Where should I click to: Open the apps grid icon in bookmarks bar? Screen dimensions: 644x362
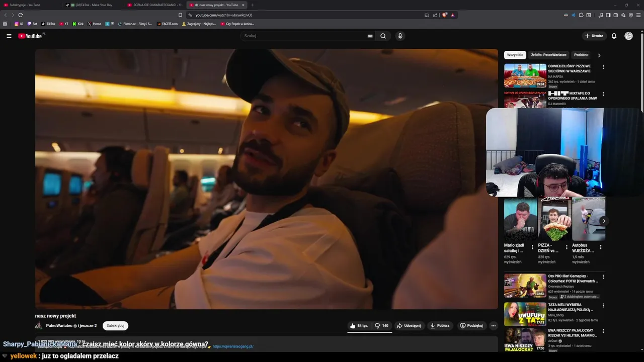click(5, 24)
